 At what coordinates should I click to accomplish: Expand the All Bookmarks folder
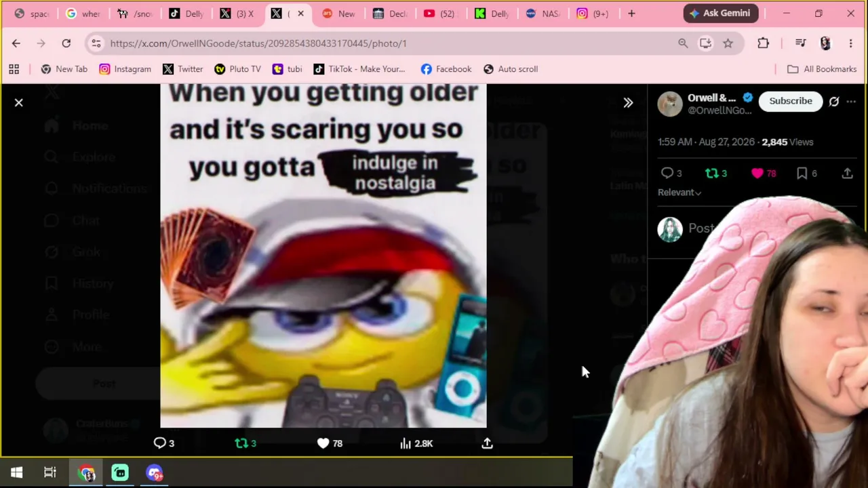(x=821, y=69)
